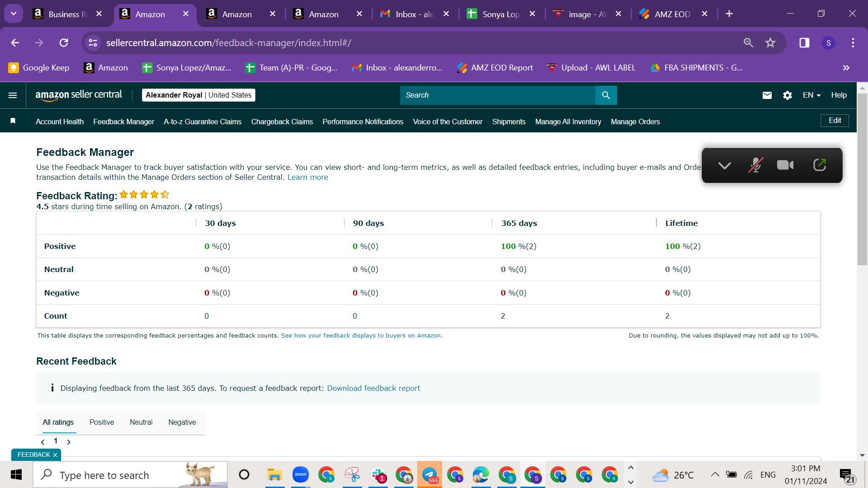Toggle the camera in meeting overlay
The width and height of the screenshot is (868, 488).
[x=785, y=165]
